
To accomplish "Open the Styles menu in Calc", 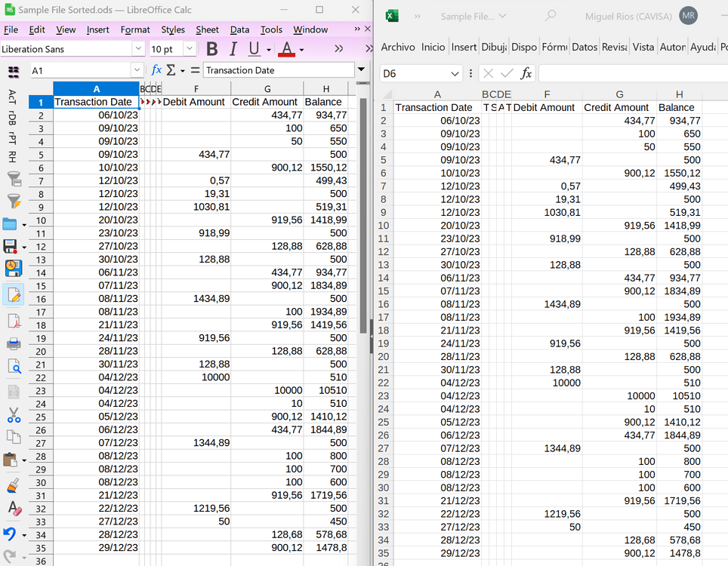I will 173,29.
